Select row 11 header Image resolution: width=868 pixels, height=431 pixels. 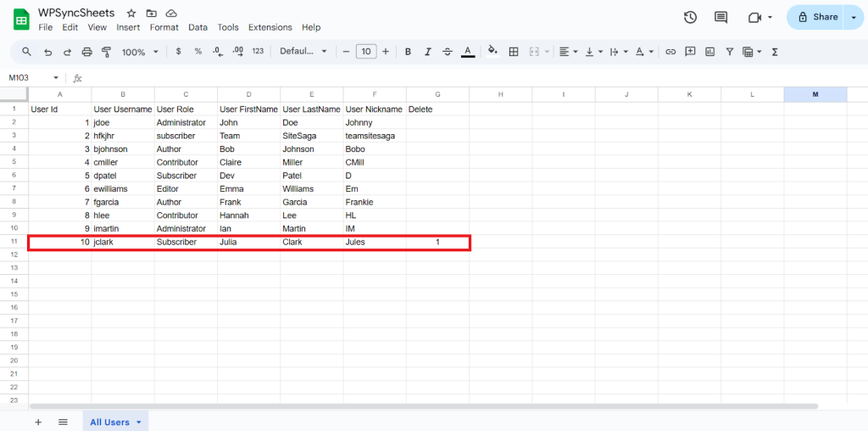coord(14,242)
